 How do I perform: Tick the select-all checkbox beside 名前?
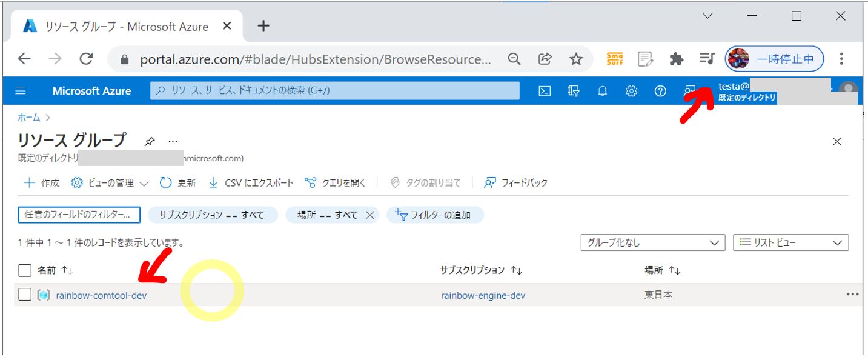point(25,270)
